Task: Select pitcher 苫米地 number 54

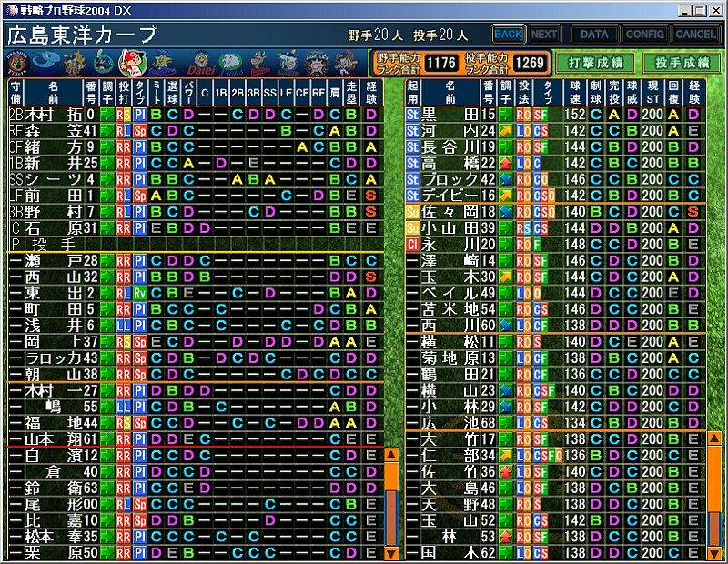Action: [x=556, y=309]
